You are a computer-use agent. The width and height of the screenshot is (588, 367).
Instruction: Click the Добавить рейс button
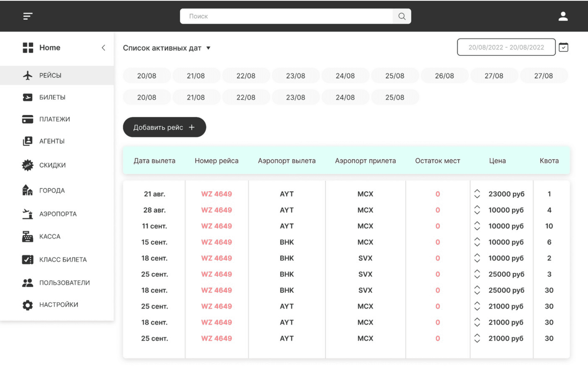[x=164, y=127]
